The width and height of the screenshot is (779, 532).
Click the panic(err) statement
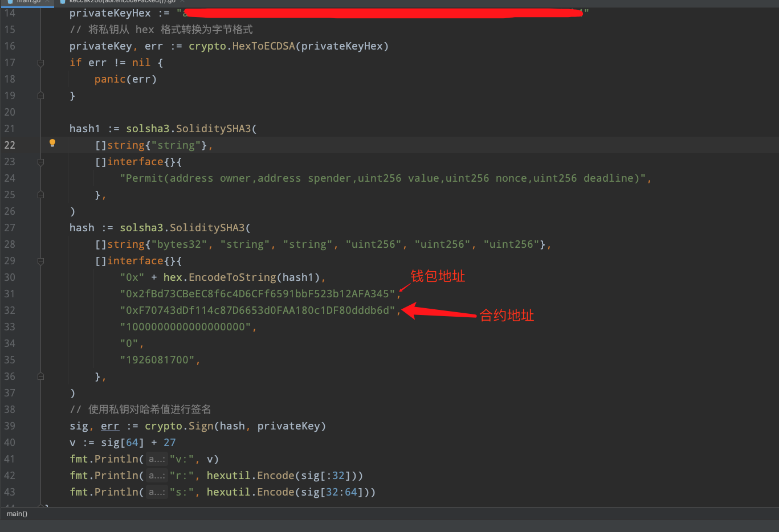point(125,79)
